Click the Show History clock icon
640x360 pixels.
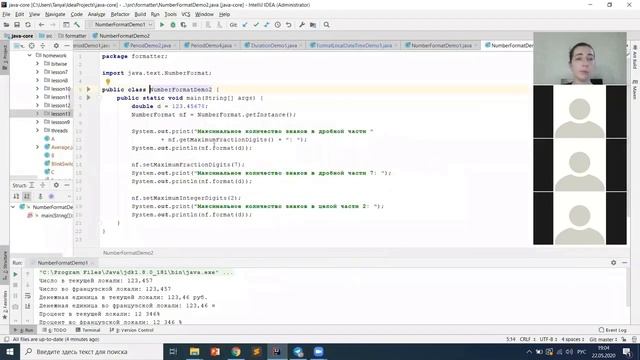278,24
